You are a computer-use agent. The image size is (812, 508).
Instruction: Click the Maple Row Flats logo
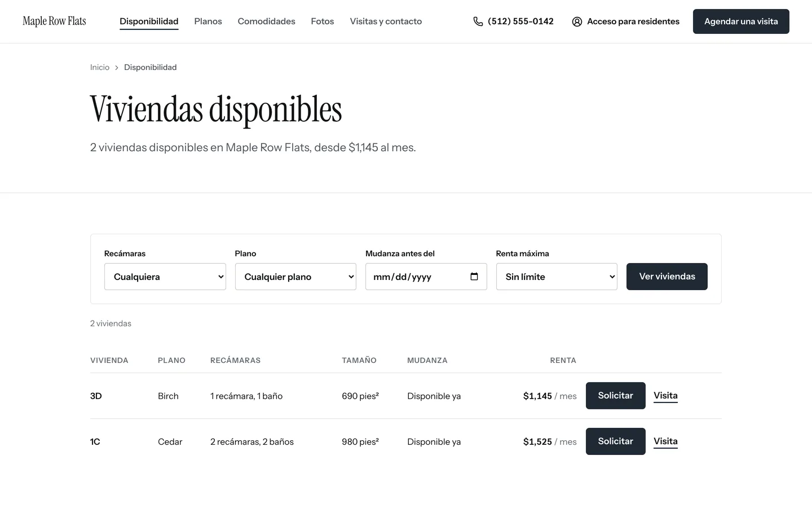pyautogui.click(x=54, y=21)
